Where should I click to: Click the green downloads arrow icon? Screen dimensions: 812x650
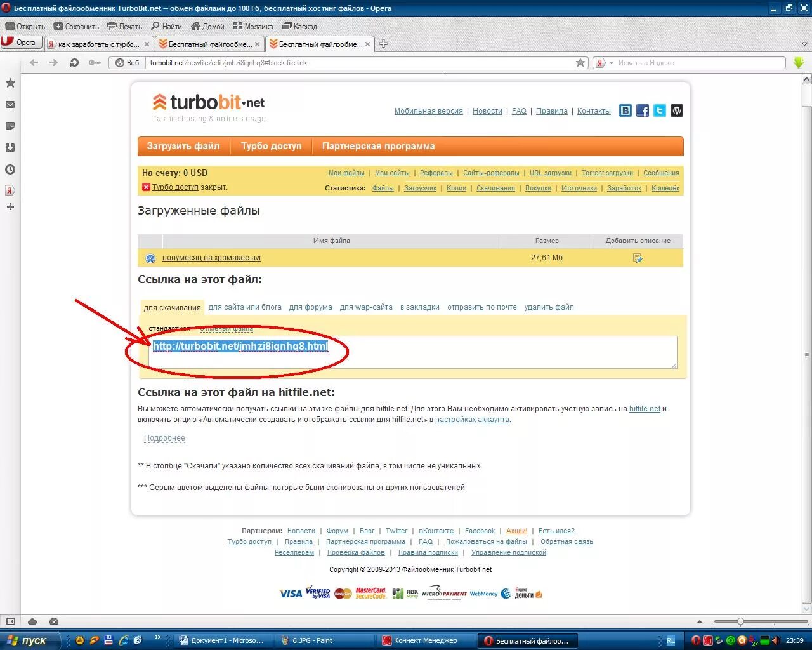click(799, 63)
